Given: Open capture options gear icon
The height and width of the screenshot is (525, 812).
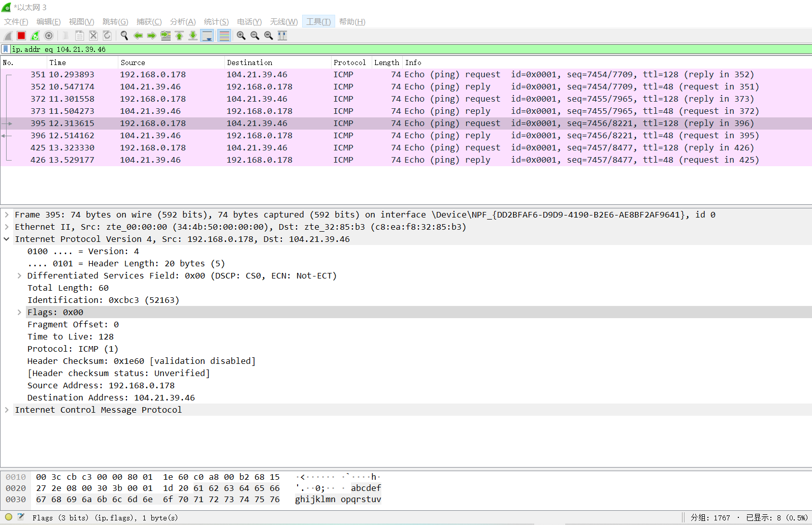Looking at the screenshot, I should tap(49, 36).
